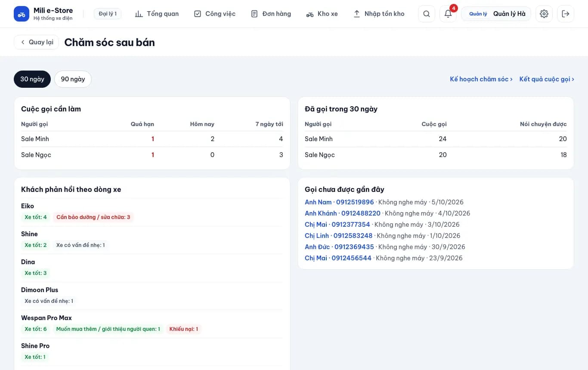Viewport: 588px width, 370px height.
Task: Click the Eiko "Xe tốt: 4" tag
Action: [x=36, y=217]
